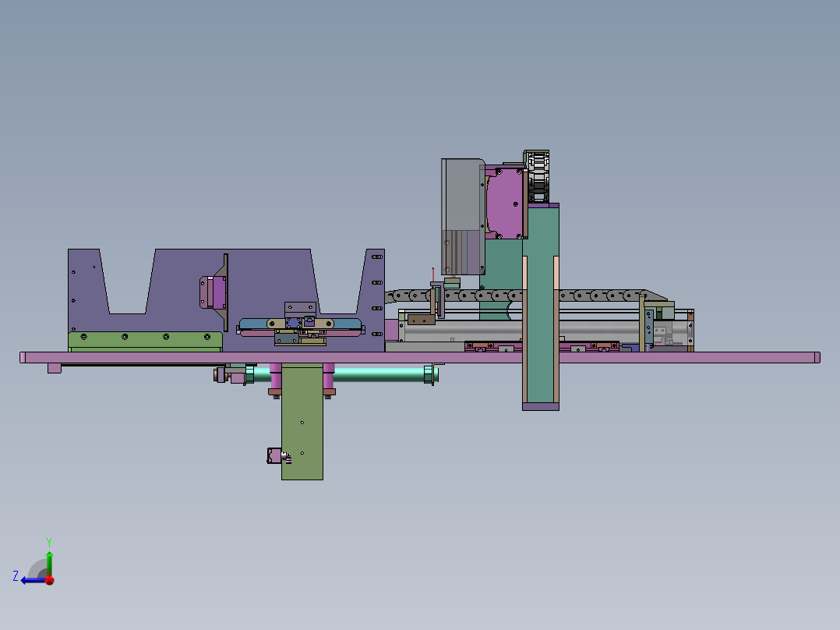
Task: Select the blue slider assembly
Action: pyautogui.click(x=300, y=324)
